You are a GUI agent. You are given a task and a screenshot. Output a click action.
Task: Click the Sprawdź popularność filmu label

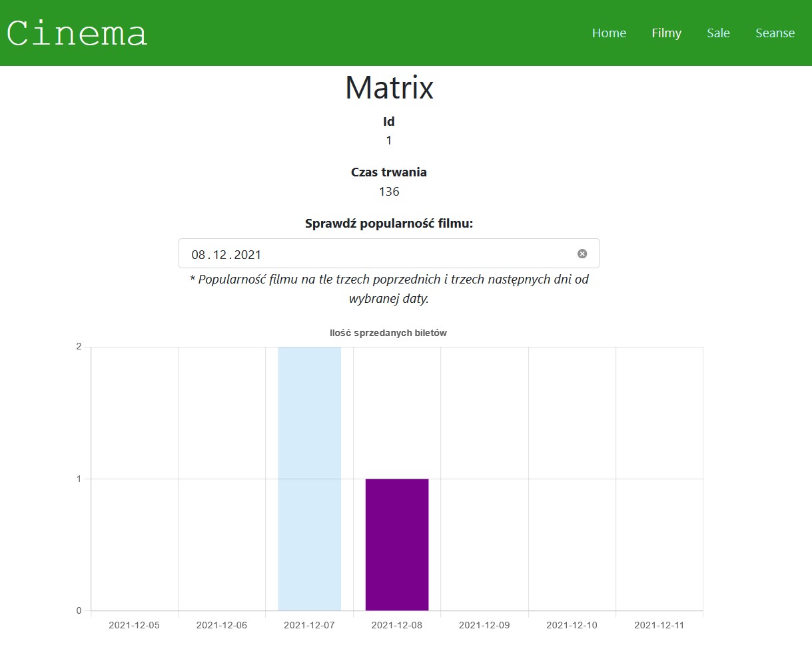click(388, 223)
